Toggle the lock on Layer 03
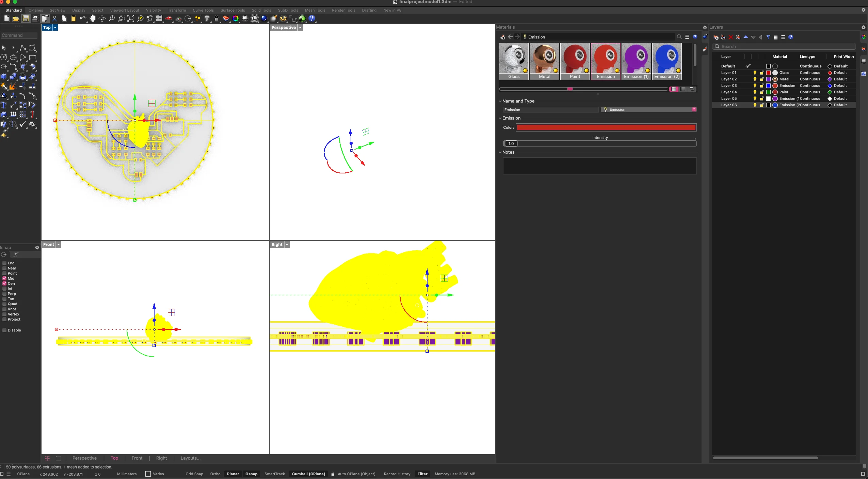868x479 pixels. pos(762,86)
